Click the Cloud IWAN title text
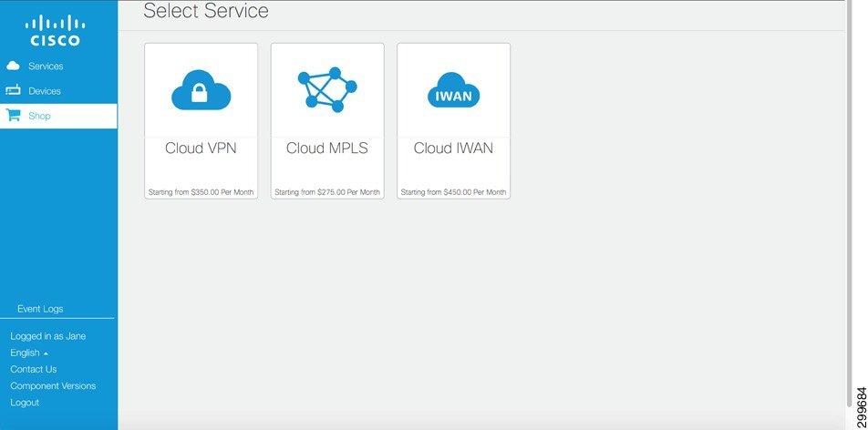 [x=453, y=148]
